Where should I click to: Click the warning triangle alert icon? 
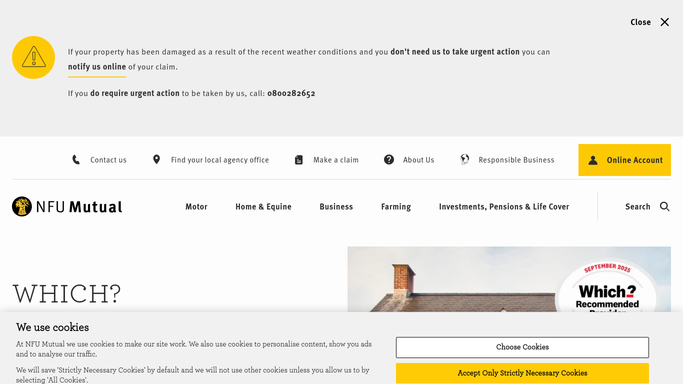34,57
